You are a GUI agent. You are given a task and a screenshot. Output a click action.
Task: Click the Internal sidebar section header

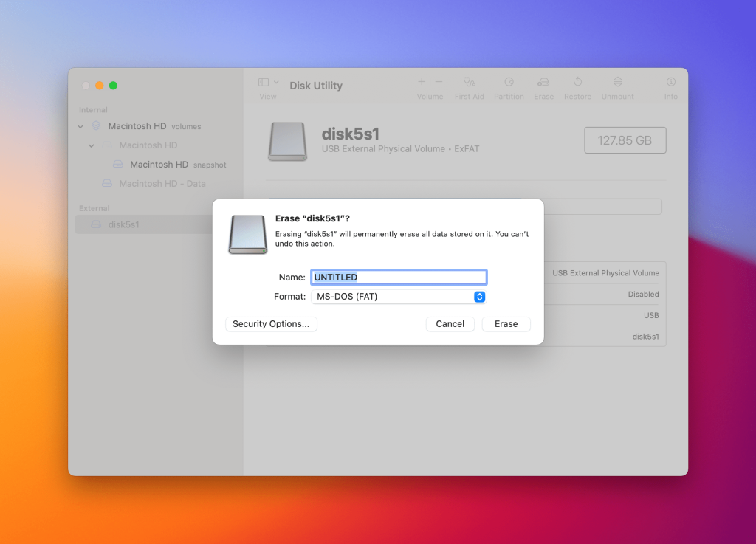[93, 110]
